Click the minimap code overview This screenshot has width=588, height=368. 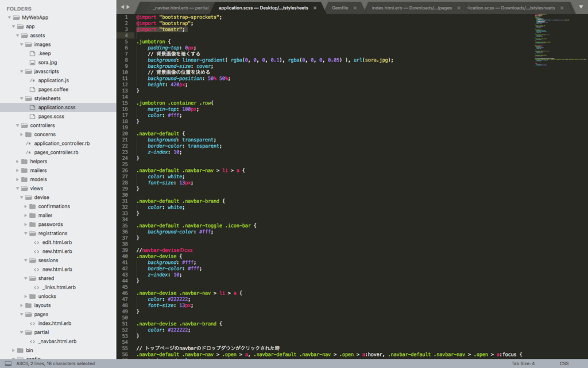[560, 40]
